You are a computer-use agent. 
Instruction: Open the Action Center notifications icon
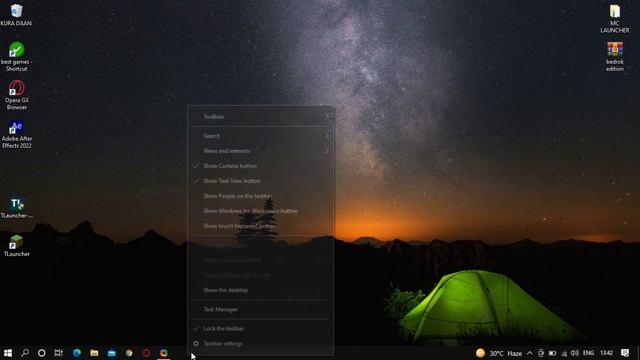(x=625, y=353)
